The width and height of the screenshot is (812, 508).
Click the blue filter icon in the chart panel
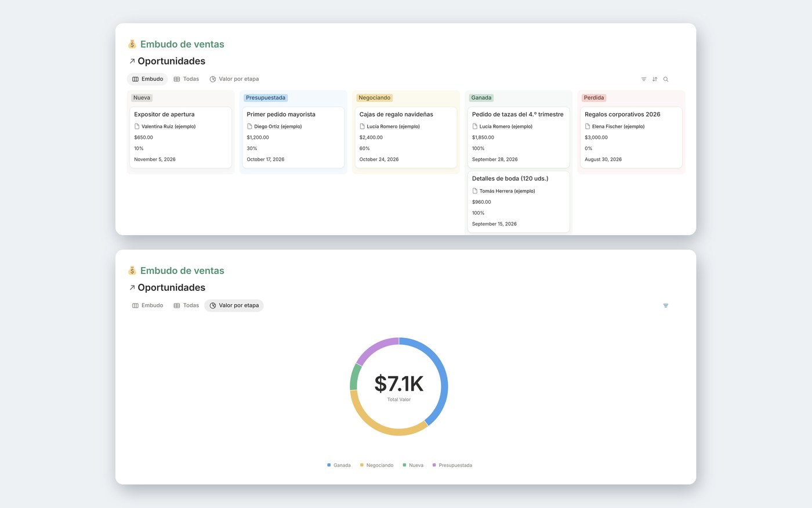pyautogui.click(x=666, y=305)
